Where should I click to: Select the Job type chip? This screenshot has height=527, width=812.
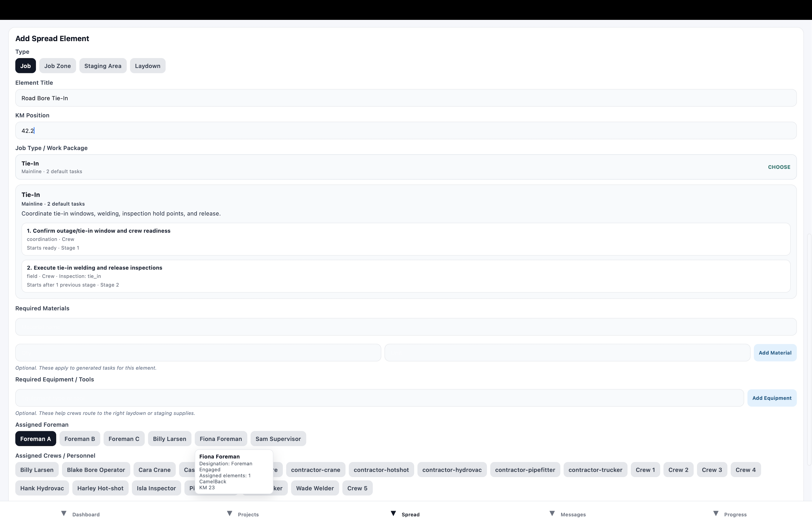point(26,66)
